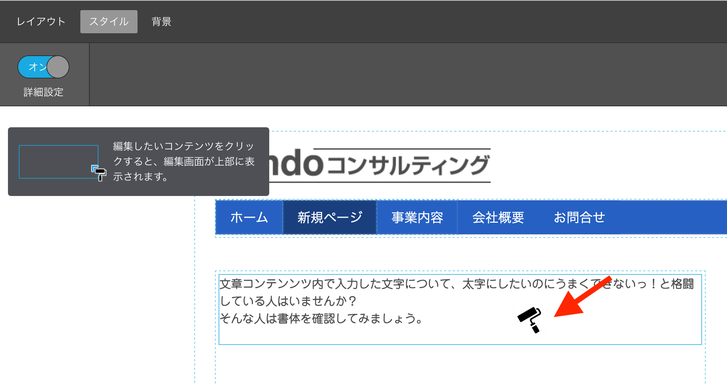Viewport: 727px width, 384px height.
Task: Go to 事業内容 in the navigation
Action: [417, 218]
